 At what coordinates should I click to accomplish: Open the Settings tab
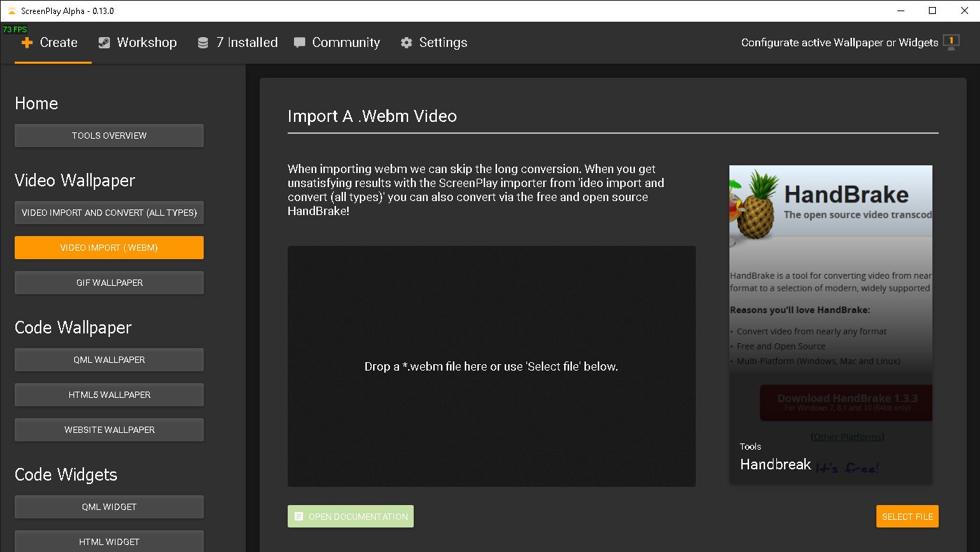(x=434, y=43)
